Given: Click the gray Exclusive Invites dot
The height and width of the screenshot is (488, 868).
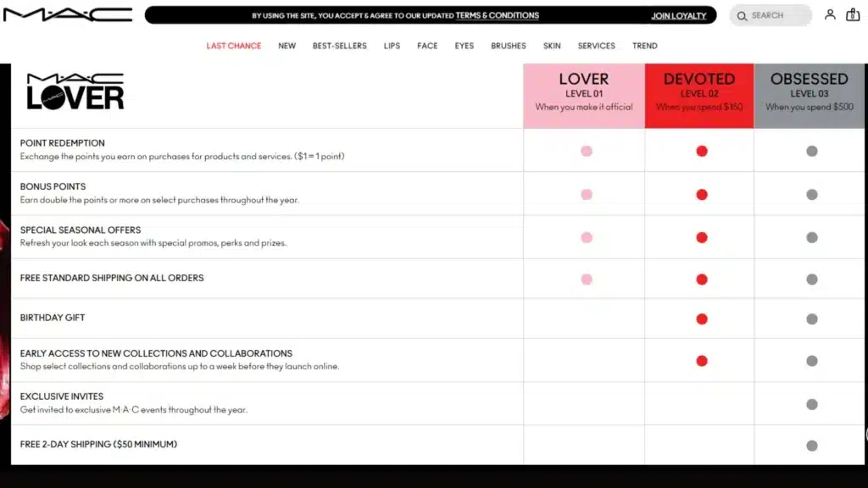Looking at the screenshot, I should click(811, 404).
